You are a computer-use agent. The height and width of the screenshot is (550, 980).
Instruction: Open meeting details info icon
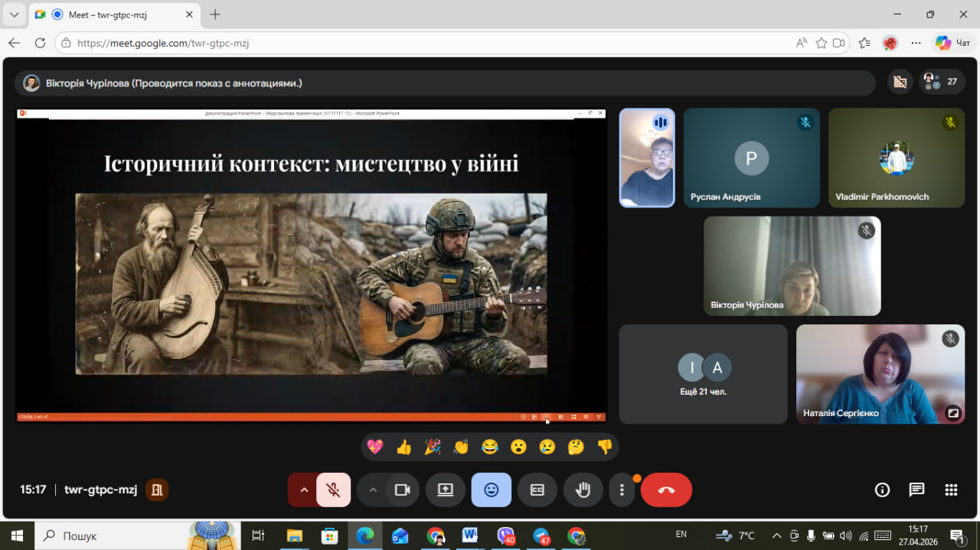pyautogui.click(x=882, y=490)
